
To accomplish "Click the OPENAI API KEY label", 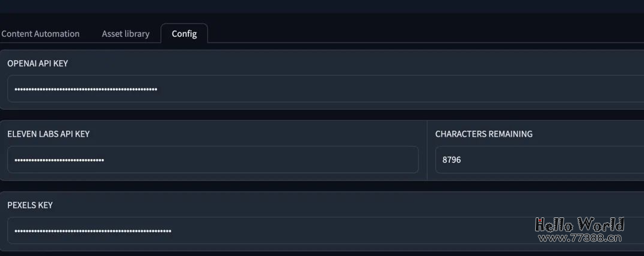I will pyautogui.click(x=37, y=63).
